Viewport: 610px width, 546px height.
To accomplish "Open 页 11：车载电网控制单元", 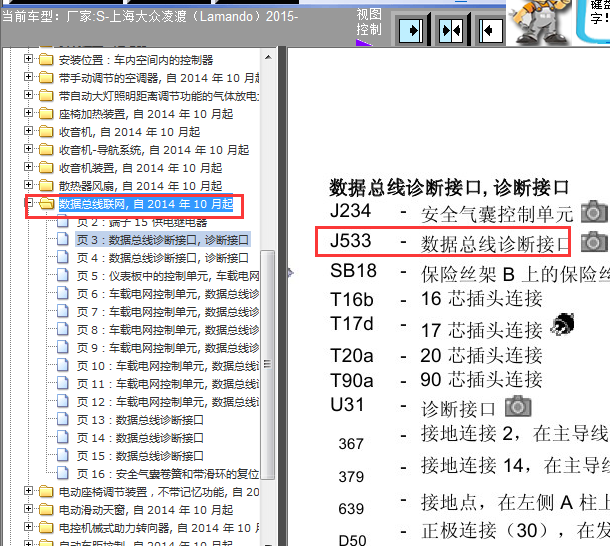I will (x=168, y=384).
